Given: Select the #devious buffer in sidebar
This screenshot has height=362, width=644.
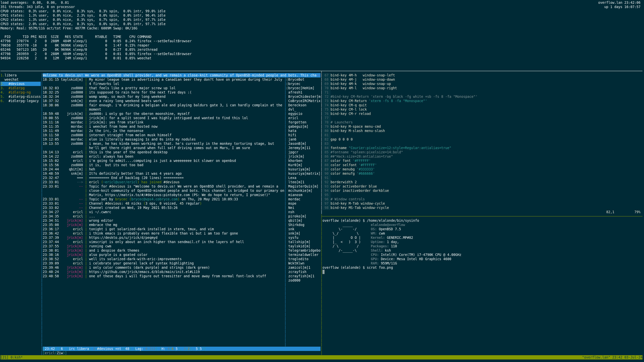Looking at the screenshot, I should pyautogui.click(x=17, y=84).
